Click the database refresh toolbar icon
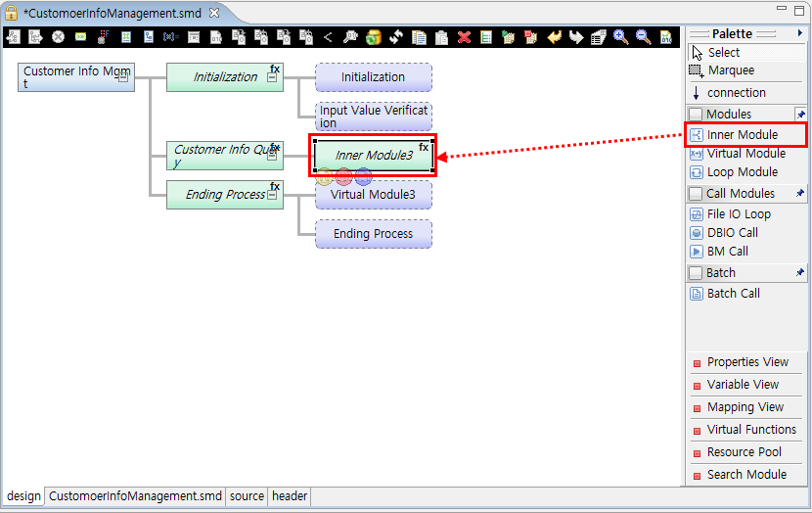 tap(373, 37)
